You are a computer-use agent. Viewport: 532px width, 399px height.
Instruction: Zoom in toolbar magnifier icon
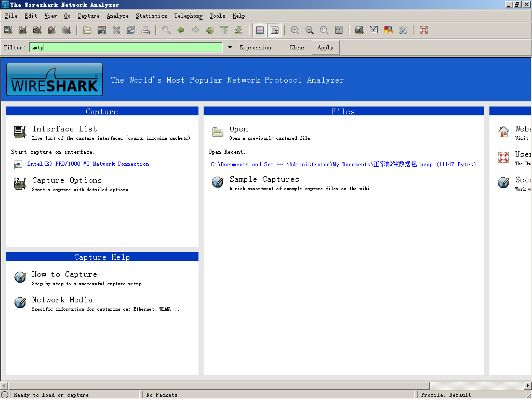(x=295, y=30)
